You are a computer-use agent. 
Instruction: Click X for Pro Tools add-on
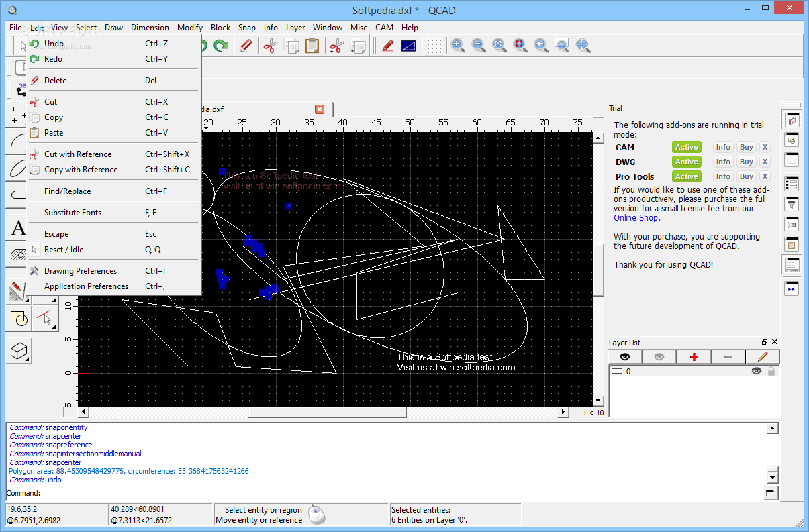[x=765, y=176]
